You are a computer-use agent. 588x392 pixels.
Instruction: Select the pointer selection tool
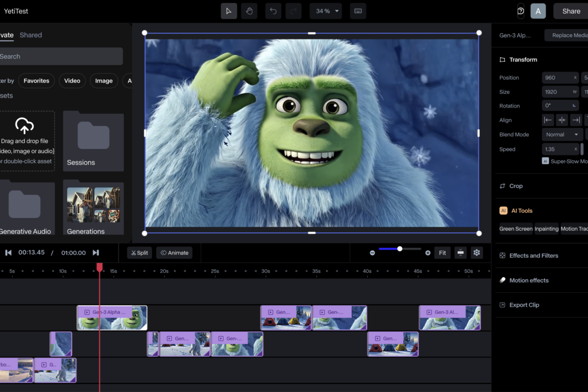pos(229,11)
